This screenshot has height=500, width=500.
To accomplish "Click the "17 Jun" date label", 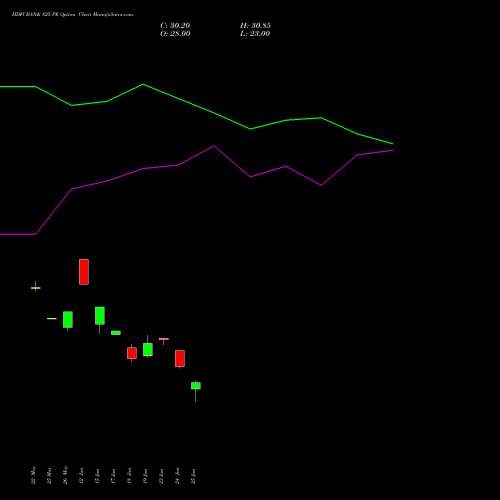I will pos(113,476).
